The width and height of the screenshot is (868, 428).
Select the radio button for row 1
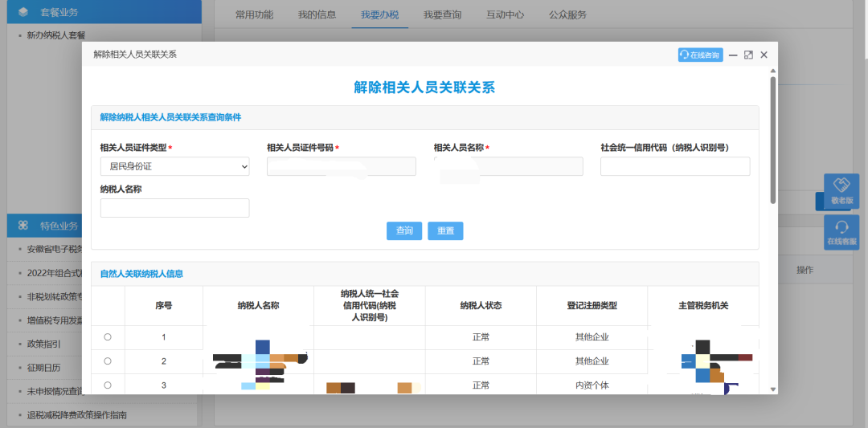tap(108, 337)
